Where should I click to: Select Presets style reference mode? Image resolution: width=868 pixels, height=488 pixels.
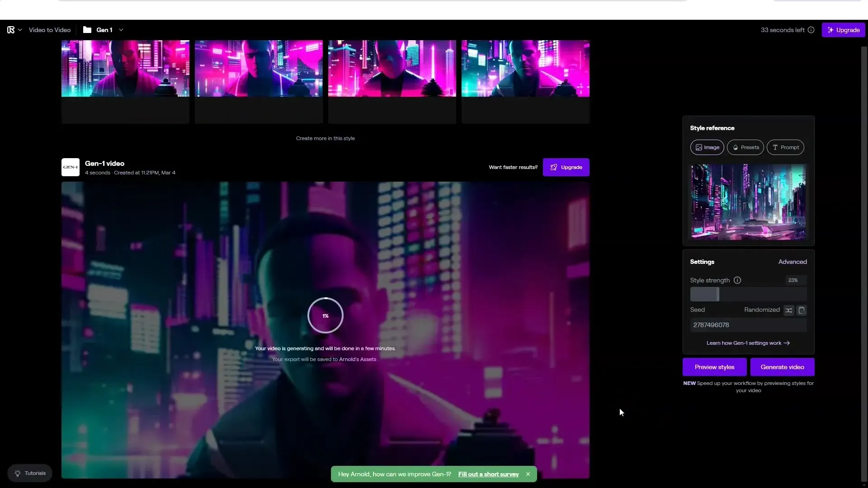pyautogui.click(x=745, y=147)
